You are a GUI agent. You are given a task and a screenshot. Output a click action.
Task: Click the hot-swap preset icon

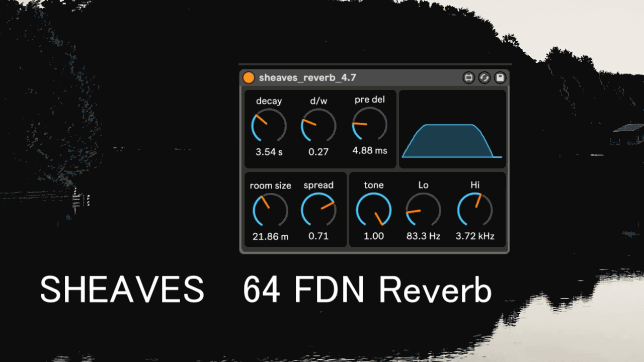pos(484,78)
